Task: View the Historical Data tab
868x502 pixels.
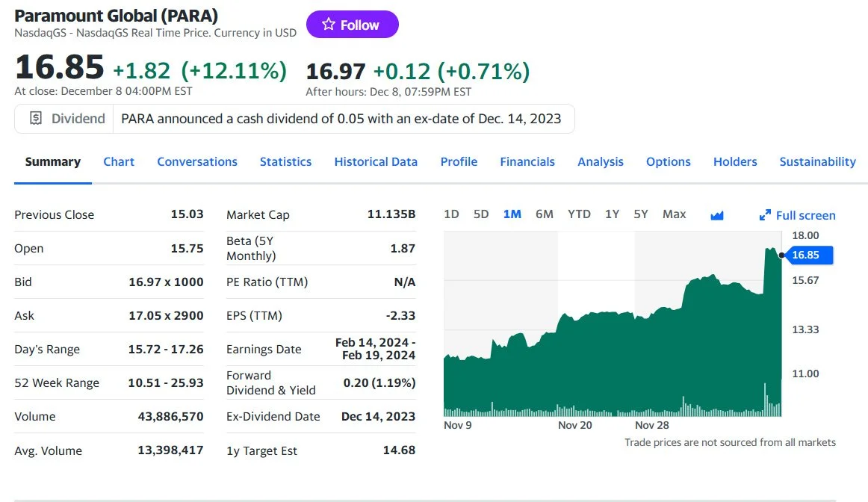Action: pos(376,161)
